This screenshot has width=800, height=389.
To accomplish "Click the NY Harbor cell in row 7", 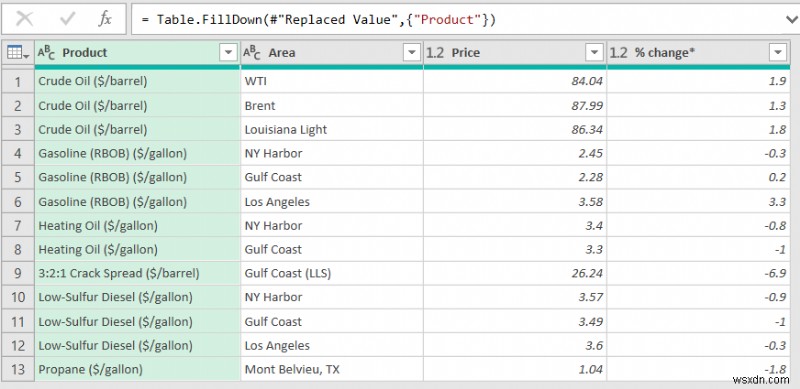I will coord(332,225).
